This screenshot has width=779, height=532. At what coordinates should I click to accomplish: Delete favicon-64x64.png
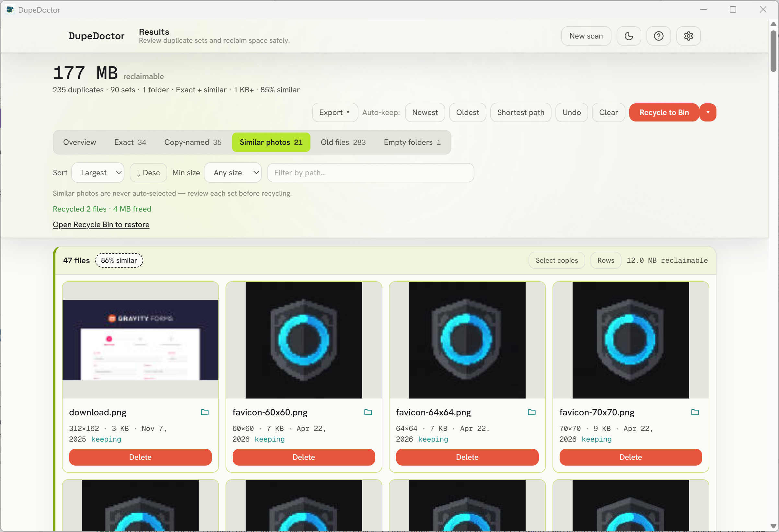tap(467, 457)
